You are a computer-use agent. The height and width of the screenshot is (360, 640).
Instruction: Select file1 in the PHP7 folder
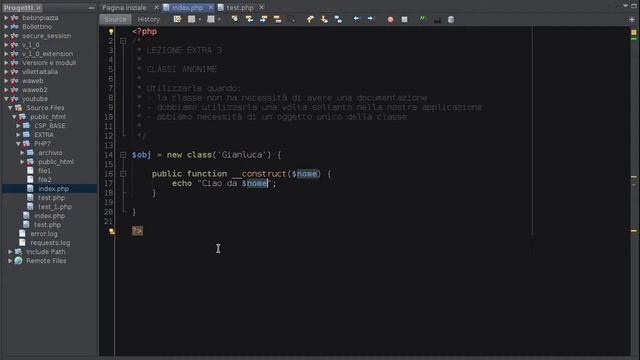tap(44, 171)
